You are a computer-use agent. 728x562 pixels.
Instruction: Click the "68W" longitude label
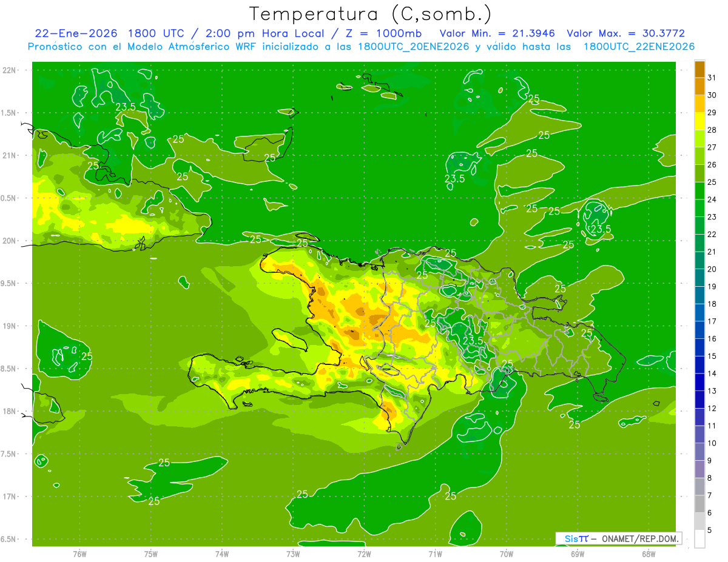click(649, 554)
